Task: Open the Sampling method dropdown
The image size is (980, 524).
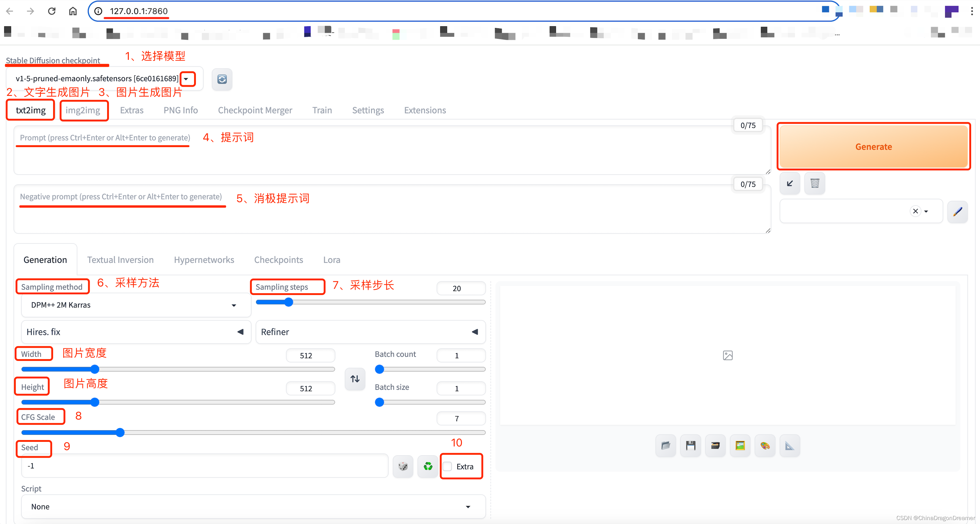Action: pyautogui.click(x=136, y=305)
